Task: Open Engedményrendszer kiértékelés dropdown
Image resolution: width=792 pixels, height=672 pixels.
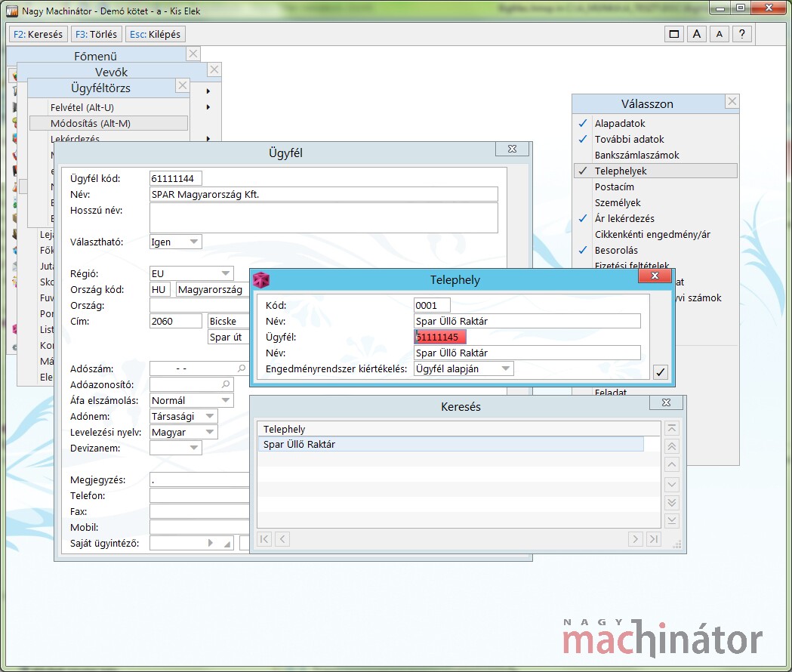Action: click(x=464, y=368)
